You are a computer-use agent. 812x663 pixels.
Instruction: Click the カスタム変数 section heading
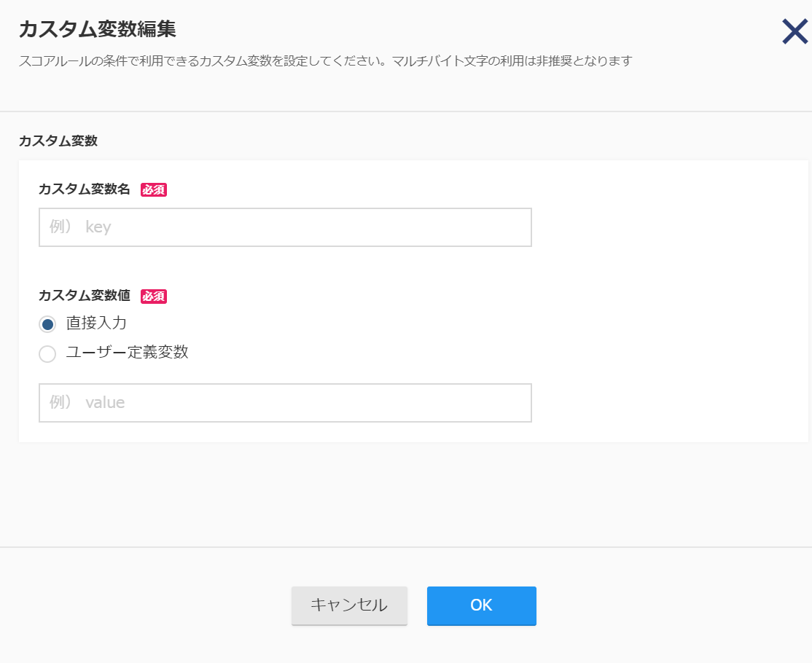58,141
